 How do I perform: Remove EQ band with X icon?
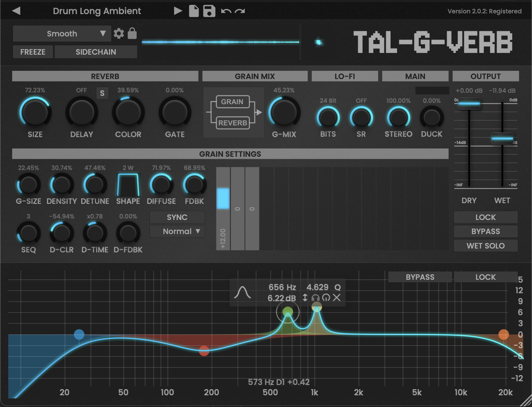click(337, 298)
